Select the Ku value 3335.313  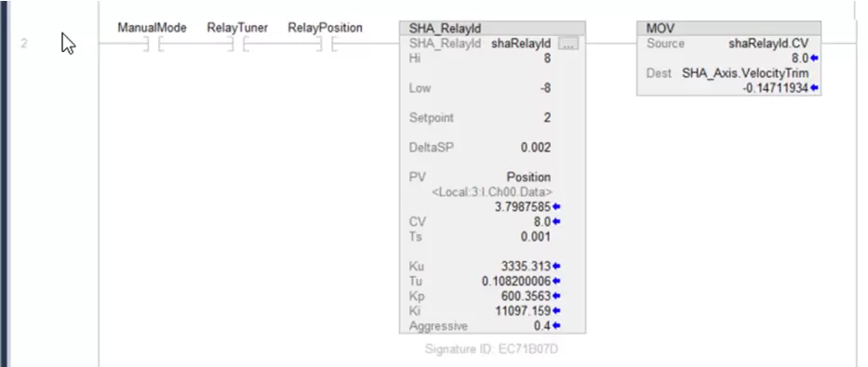tap(527, 267)
